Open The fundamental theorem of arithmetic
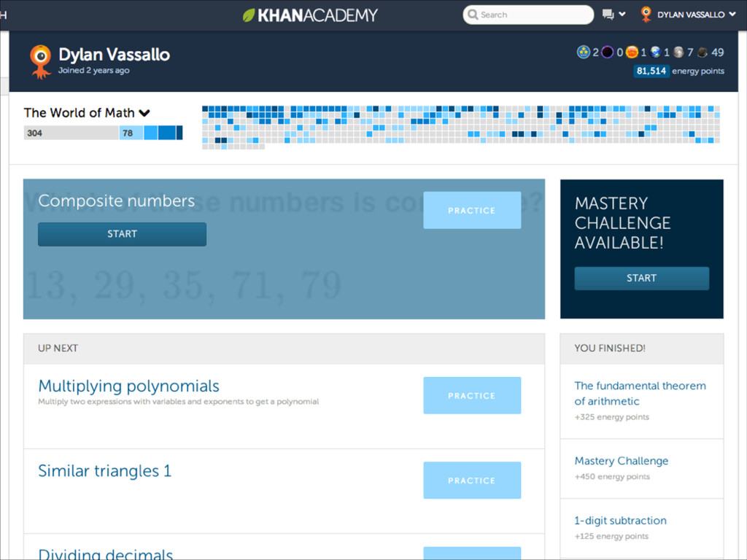This screenshot has height=560, width=747. (640, 393)
